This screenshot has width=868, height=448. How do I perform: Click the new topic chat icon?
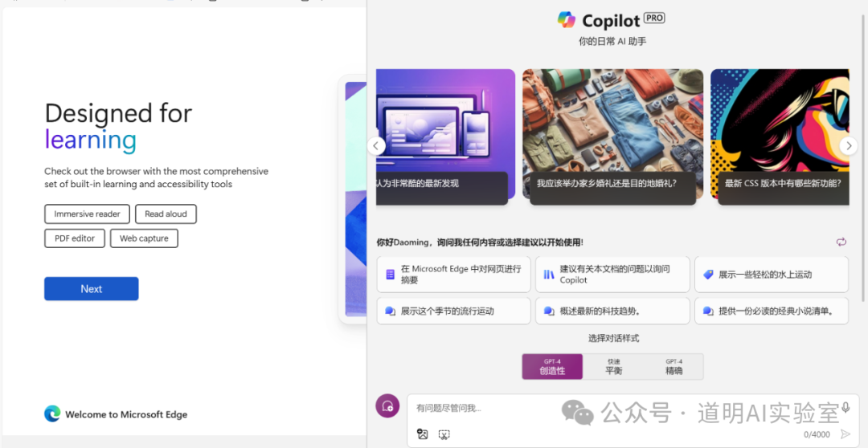tap(387, 406)
